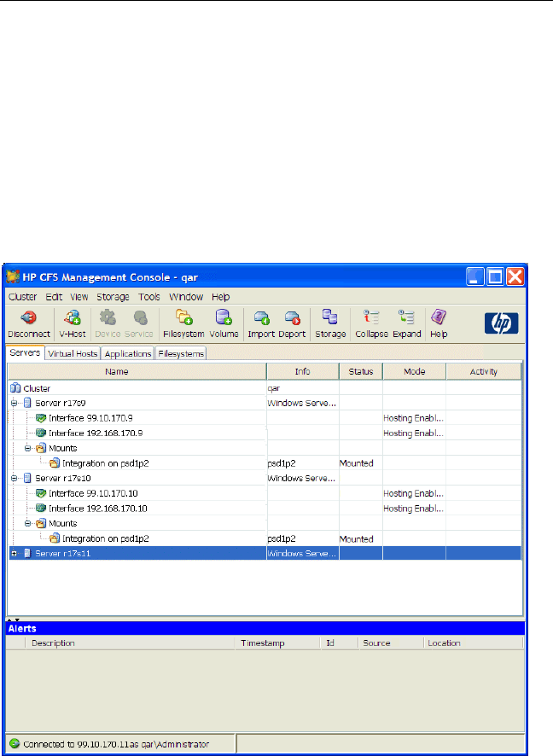
Task: Open the Cluster menu
Action: [x=24, y=297]
